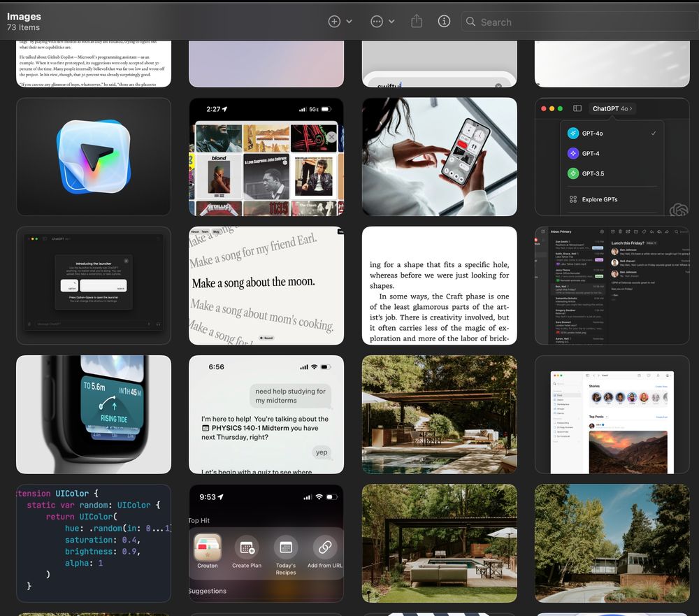This screenshot has width=699, height=616.
Task: Click the "Images" collection title
Action: 24,17
